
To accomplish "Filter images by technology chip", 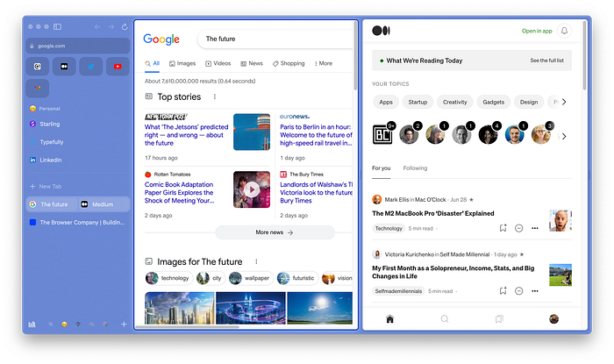I will click(x=169, y=278).
